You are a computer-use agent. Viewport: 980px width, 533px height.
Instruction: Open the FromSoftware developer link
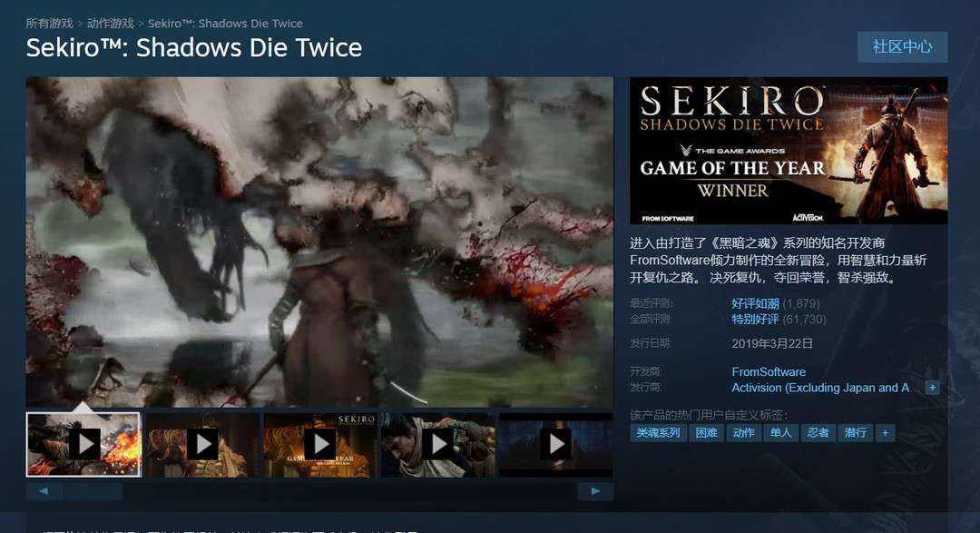769,371
